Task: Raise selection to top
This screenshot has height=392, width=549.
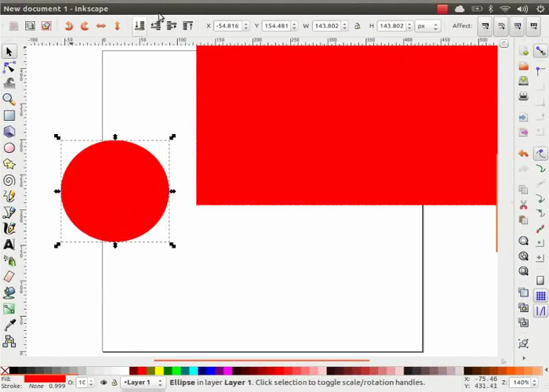Action: pyautogui.click(x=187, y=26)
